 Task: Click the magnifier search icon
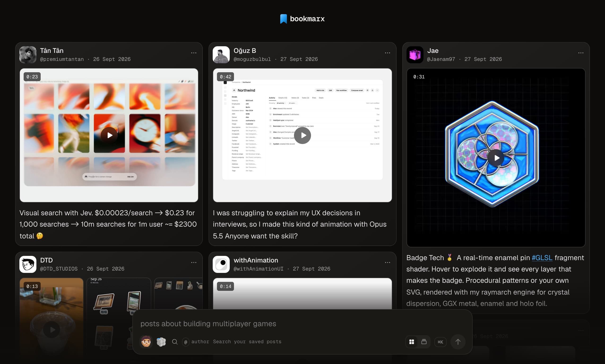pos(175,342)
